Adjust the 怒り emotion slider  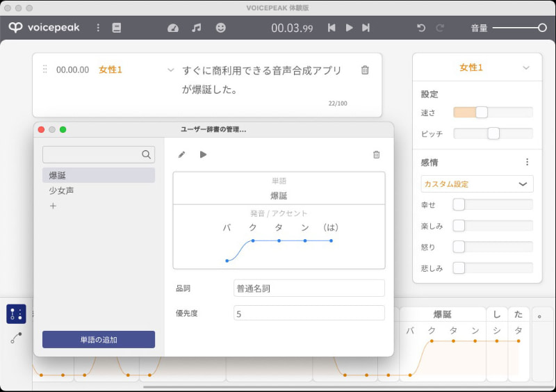click(x=493, y=247)
